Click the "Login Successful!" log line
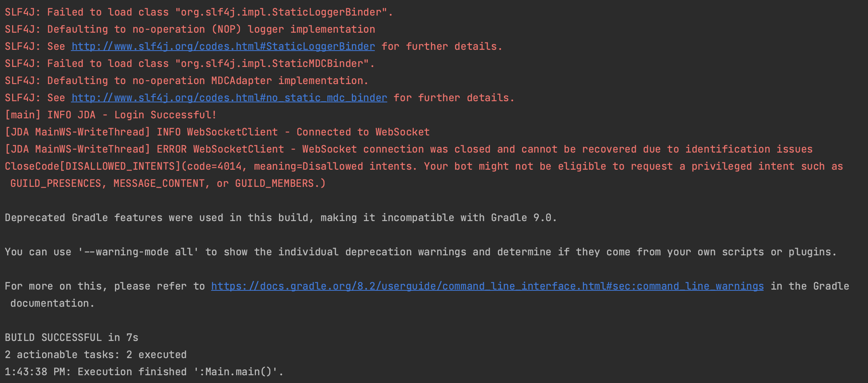This screenshot has width=868, height=383. (111, 115)
